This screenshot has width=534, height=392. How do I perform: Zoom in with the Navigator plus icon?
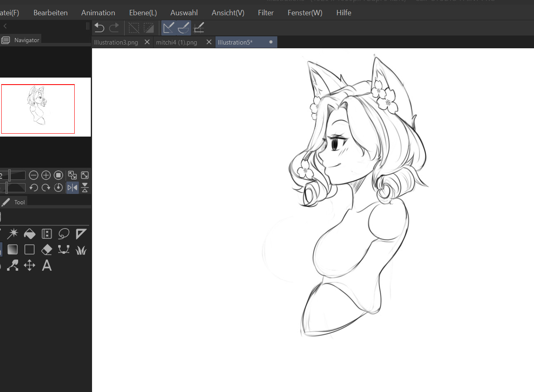(x=46, y=175)
